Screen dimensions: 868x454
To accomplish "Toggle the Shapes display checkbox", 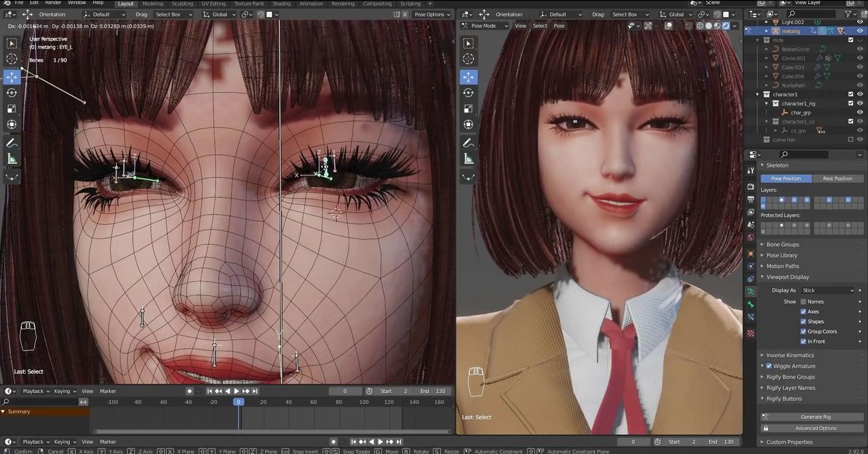I will point(804,322).
